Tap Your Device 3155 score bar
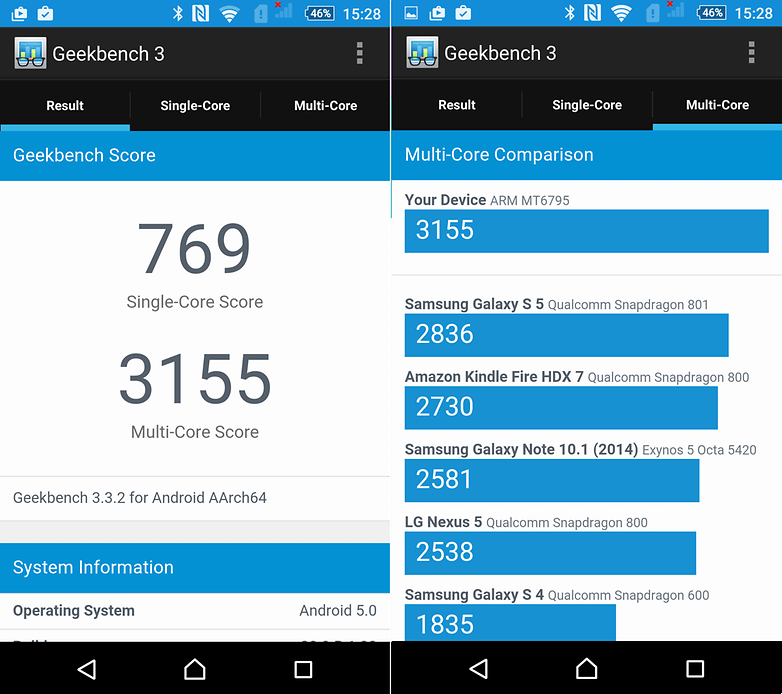 586,231
